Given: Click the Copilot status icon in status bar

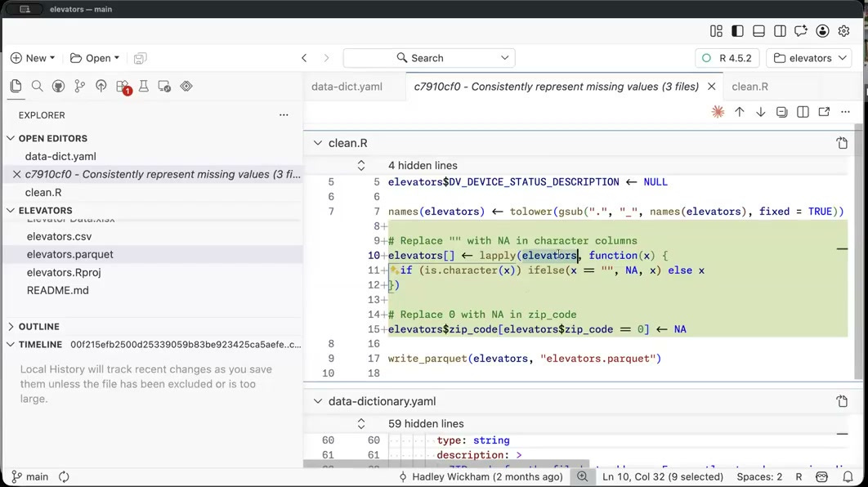Looking at the screenshot, I should (822, 476).
